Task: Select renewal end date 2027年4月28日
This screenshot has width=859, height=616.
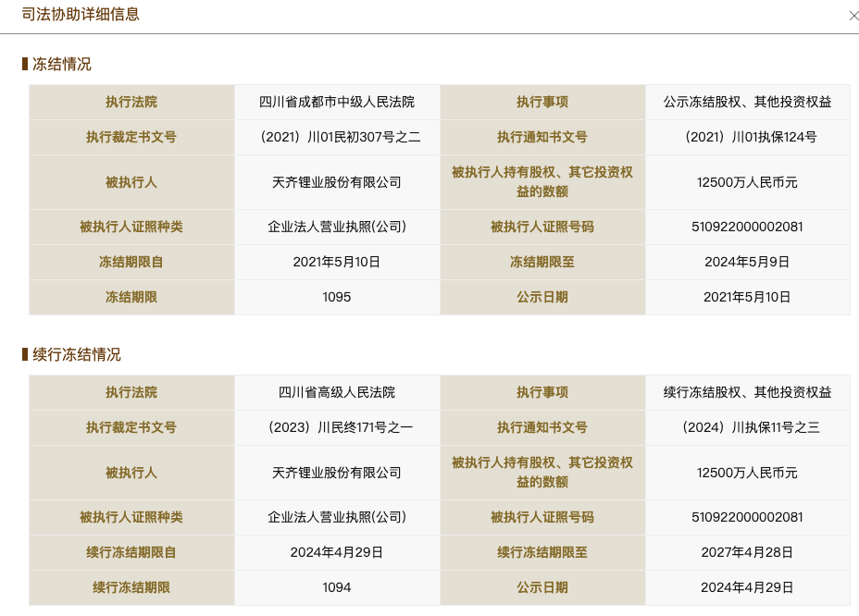Action: pyautogui.click(x=747, y=552)
